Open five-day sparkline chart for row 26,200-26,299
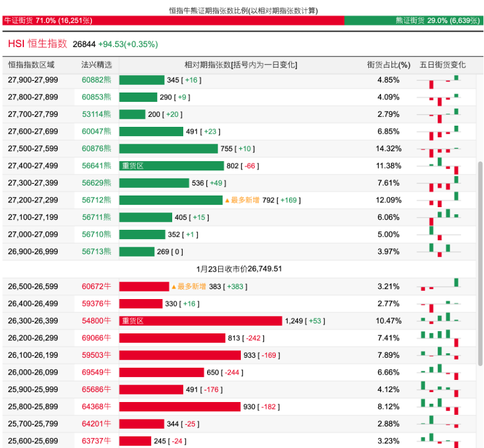 tap(440, 338)
